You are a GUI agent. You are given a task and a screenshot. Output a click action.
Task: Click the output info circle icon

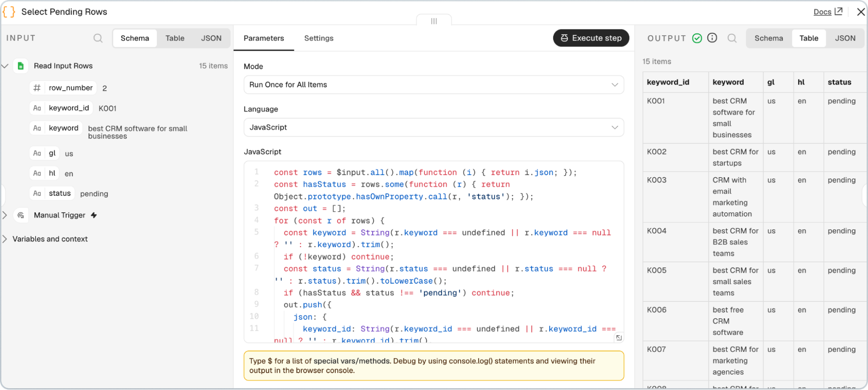712,38
